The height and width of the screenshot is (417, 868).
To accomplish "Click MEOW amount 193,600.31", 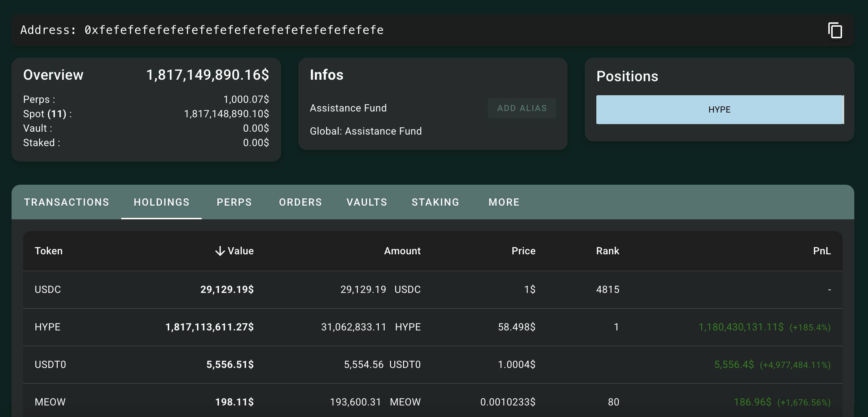I will click(355, 402).
